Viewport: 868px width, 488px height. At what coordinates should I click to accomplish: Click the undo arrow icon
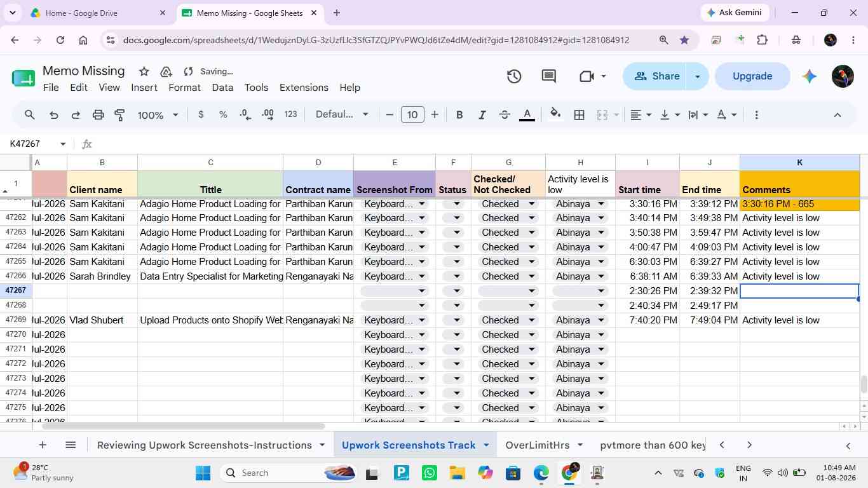(53, 115)
